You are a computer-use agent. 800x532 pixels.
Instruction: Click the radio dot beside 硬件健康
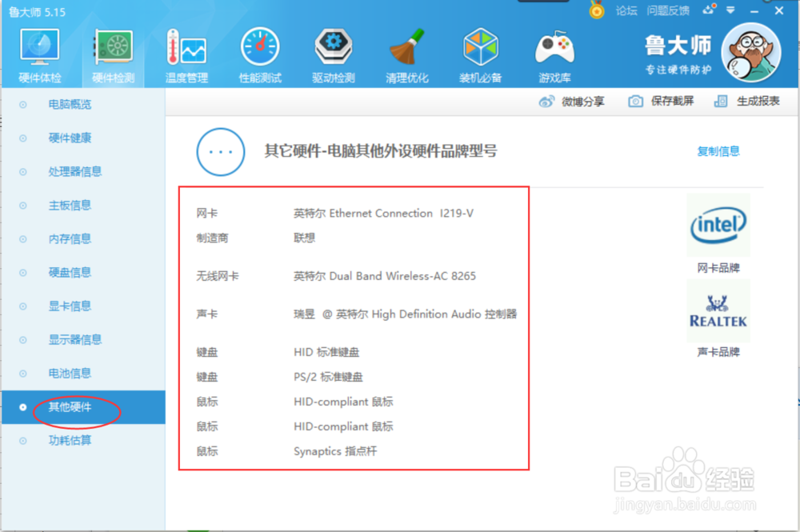(x=23, y=138)
